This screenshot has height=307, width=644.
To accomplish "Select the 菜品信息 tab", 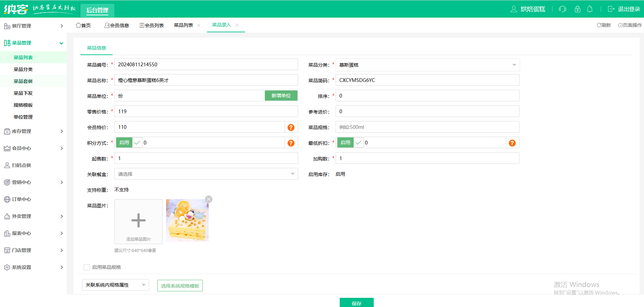I will [96, 48].
